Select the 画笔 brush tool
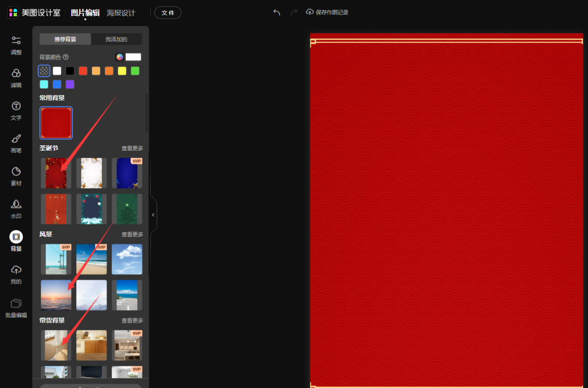 coord(16,144)
